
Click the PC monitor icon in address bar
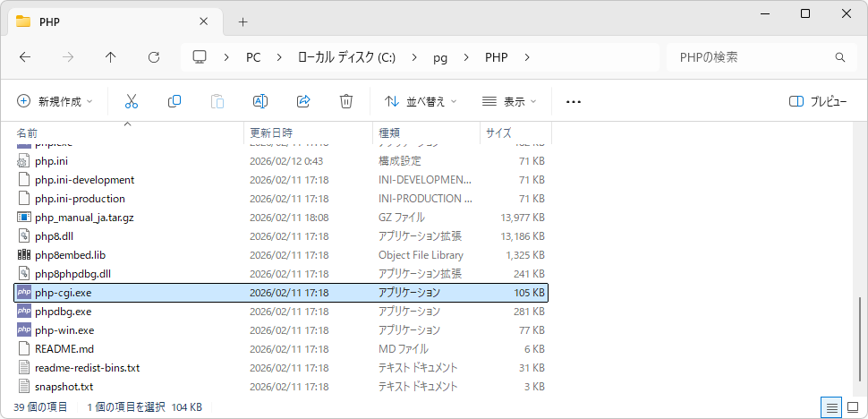coord(200,57)
